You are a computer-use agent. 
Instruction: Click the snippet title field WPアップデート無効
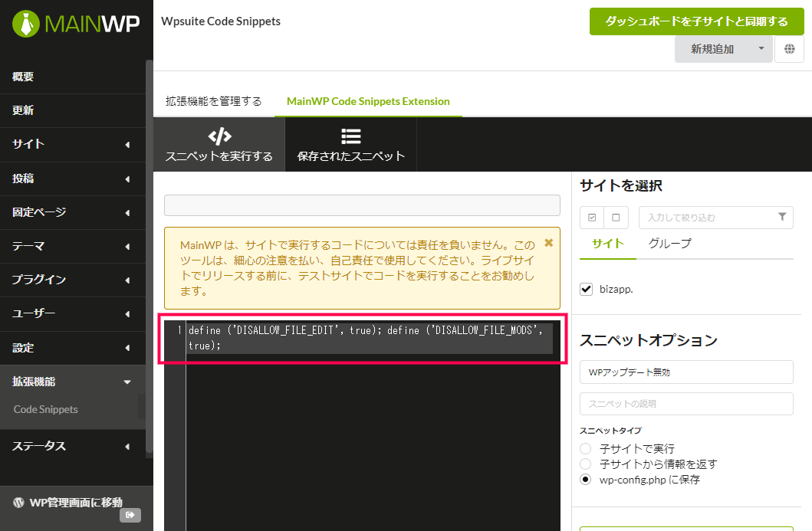(686, 372)
